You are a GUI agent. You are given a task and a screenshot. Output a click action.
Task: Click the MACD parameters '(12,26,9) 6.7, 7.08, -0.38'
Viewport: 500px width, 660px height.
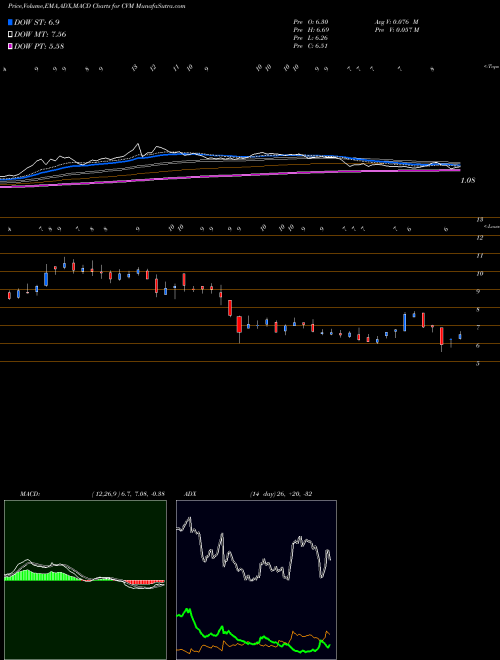coord(128,494)
